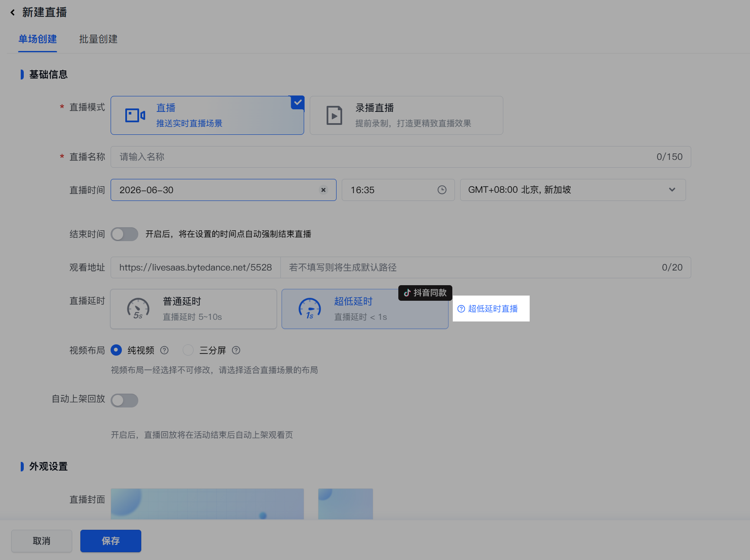Click the question icon before 超低延时直播
The height and width of the screenshot is (560, 750).
tap(461, 309)
